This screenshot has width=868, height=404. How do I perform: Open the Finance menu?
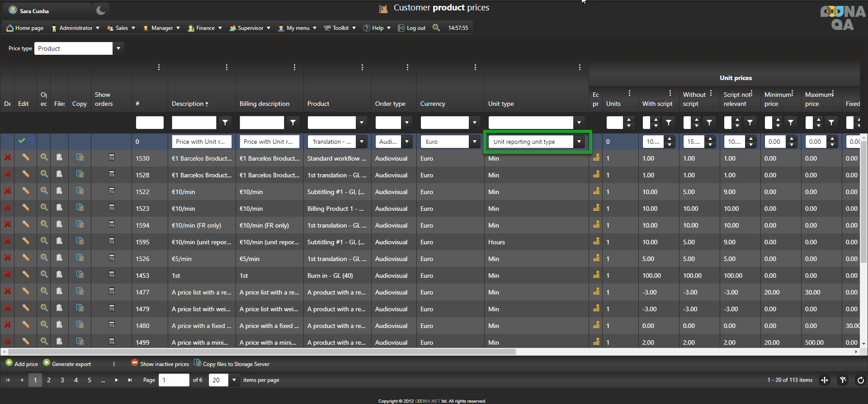coord(205,28)
